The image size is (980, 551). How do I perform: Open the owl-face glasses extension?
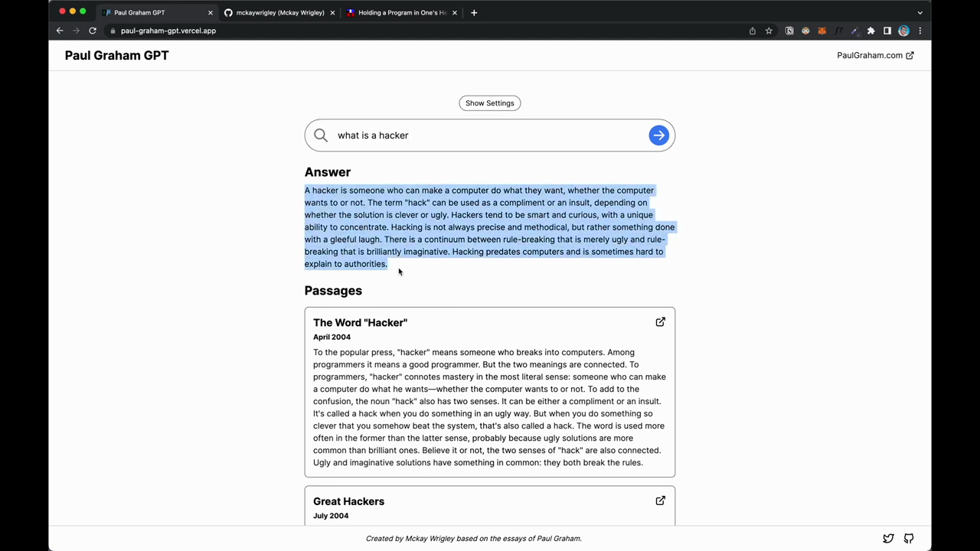[805, 31]
